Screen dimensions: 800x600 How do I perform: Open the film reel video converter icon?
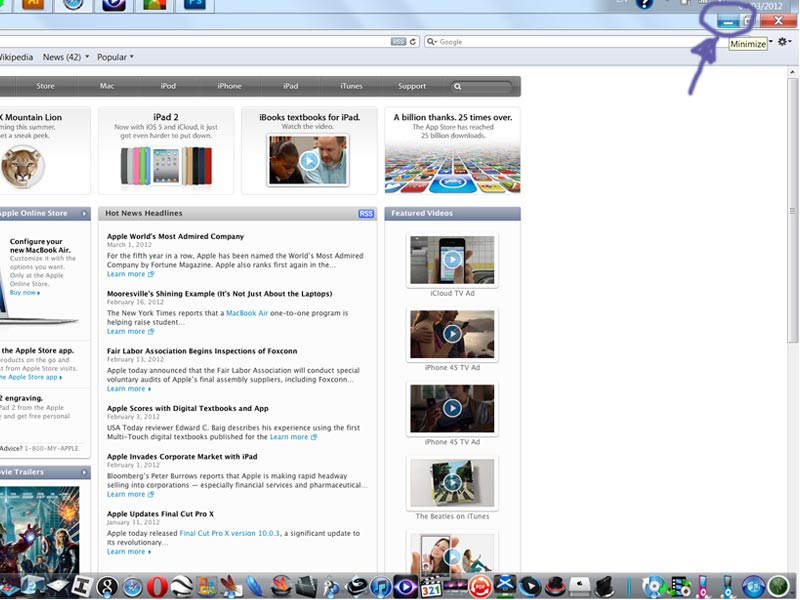click(x=679, y=587)
